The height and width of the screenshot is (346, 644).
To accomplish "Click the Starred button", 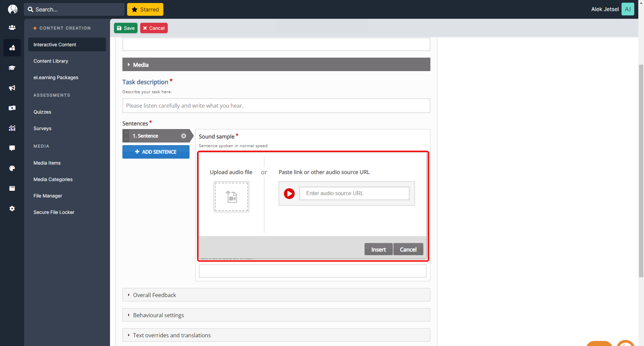I will (x=145, y=9).
